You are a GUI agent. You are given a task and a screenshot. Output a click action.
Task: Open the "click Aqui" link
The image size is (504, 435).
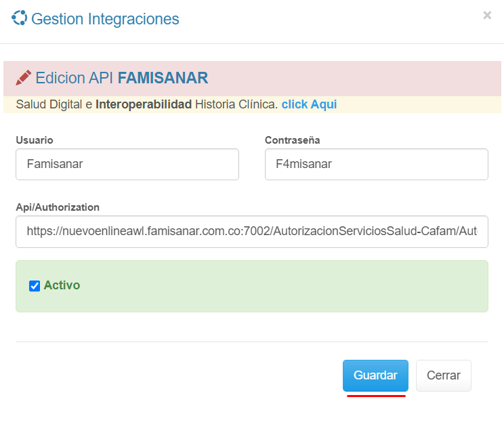coord(309,104)
